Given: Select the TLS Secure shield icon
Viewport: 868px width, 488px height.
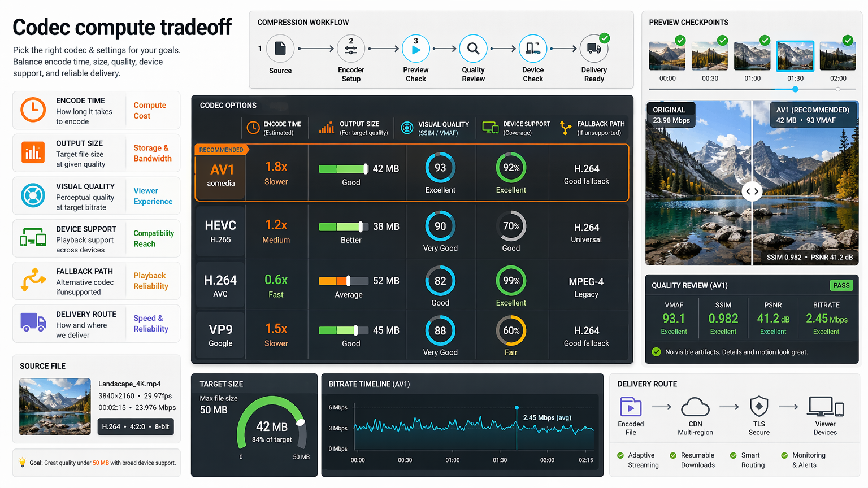Looking at the screenshot, I should click(759, 407).
